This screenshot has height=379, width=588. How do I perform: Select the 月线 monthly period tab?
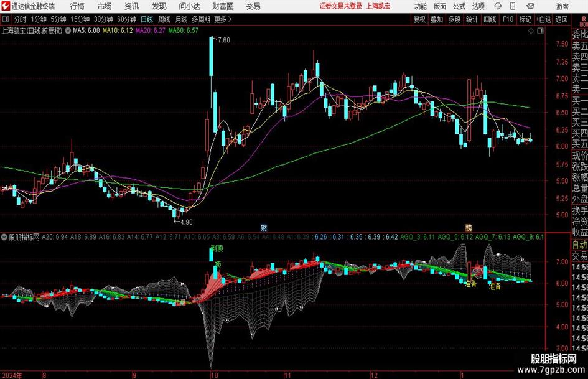[x=182, y=19]
